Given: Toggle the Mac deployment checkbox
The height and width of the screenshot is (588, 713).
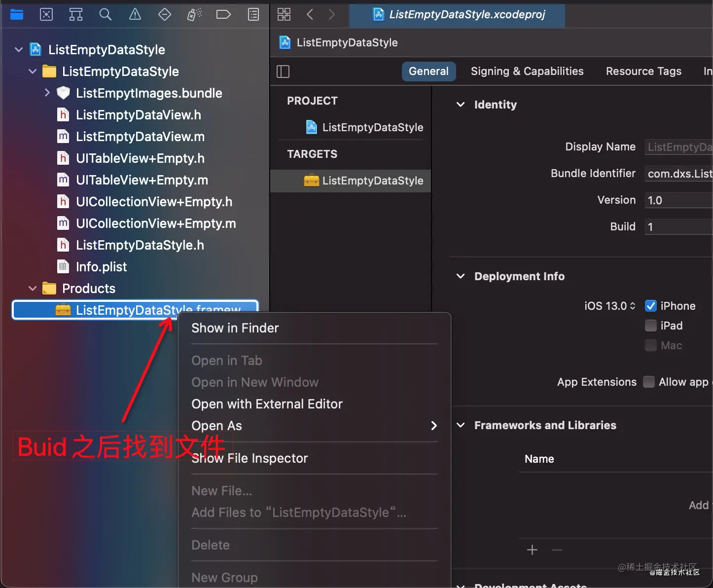Looking at the screenshot, I should pyautogui.click(x=651, y=345).
